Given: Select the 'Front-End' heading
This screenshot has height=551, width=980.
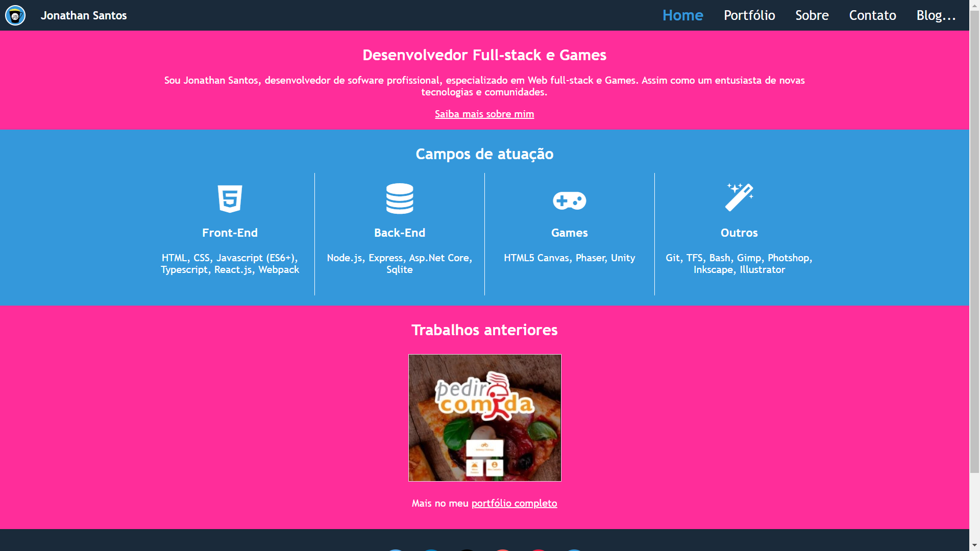Looking at the screenshot, I should pyautogui.click(x=230, y=233).
